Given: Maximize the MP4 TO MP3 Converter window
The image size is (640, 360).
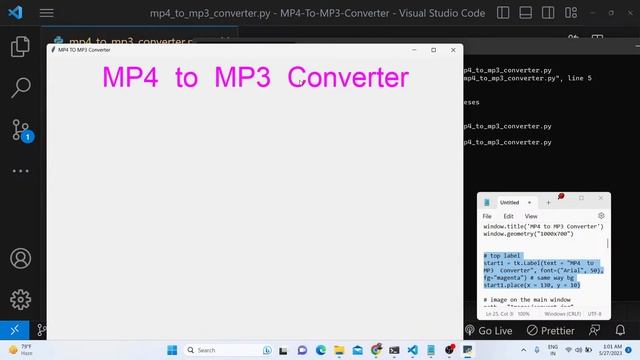Looking at the screenshot, I should (x=433, y=50).
